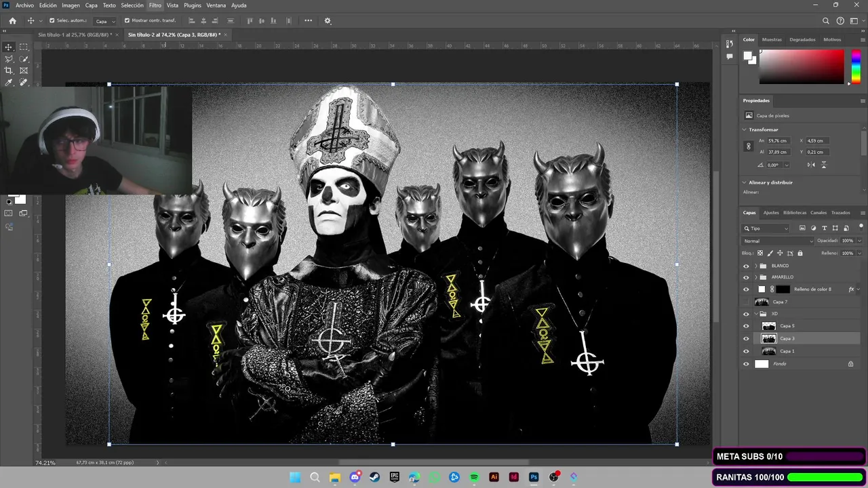Open the Tipo layer filter dropdown
The image size is (868, 488).
tap(766, 228)
